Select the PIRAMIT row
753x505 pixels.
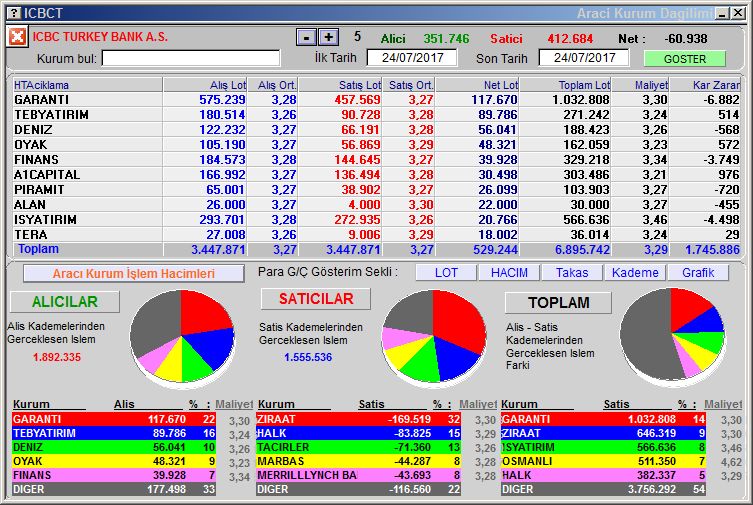pyautogui.click(x=376, y=190)
